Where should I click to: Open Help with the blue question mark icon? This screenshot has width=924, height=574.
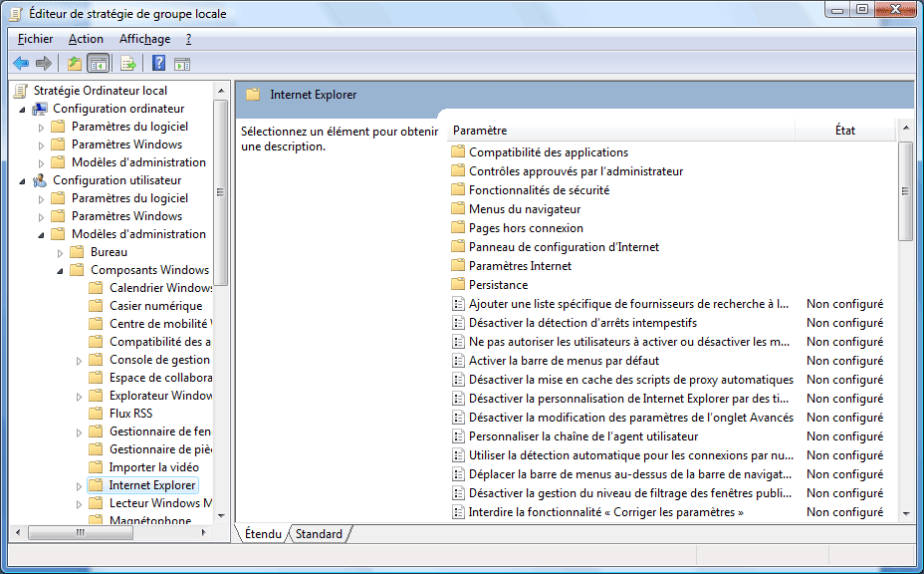[x=158, y=63]
